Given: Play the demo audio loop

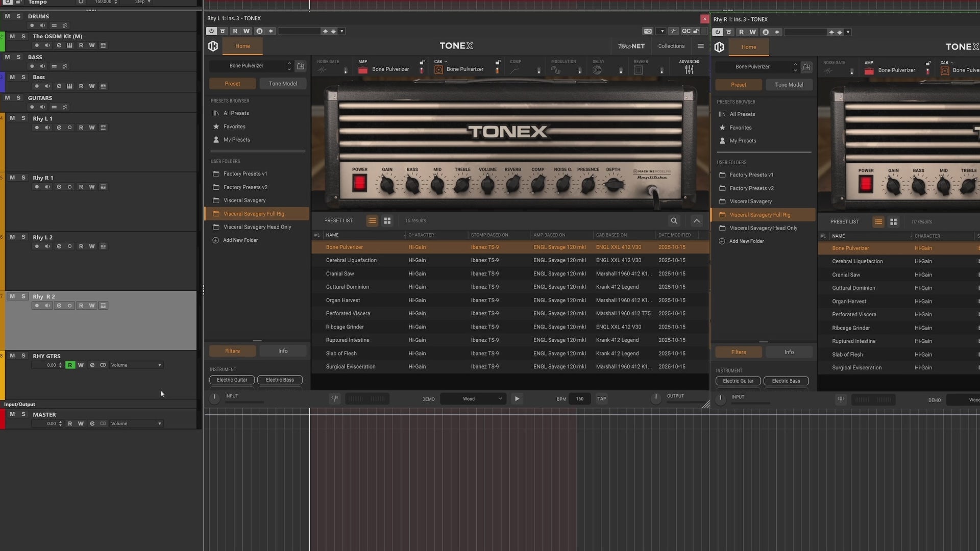Looking at the screenshot, I should (517, 399).
